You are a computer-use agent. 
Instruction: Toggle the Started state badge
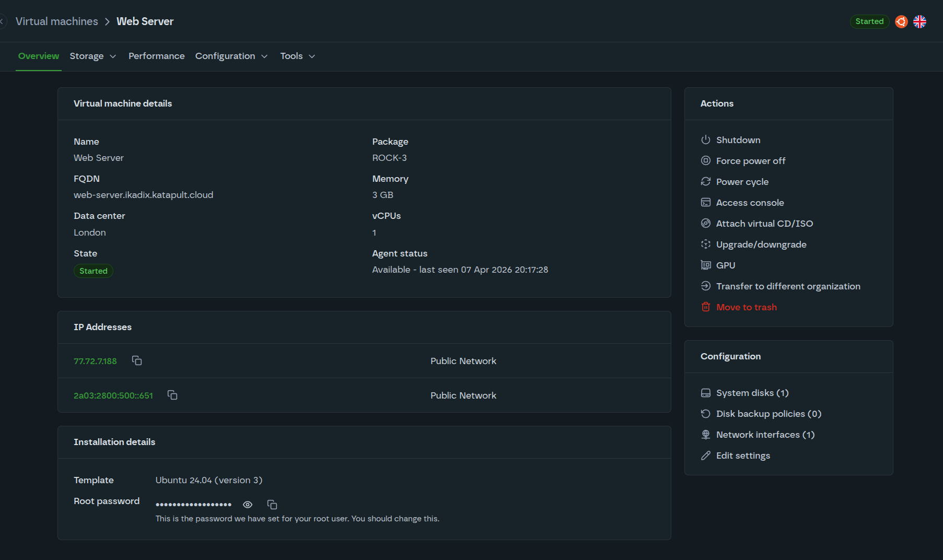[x=869, y=21]
